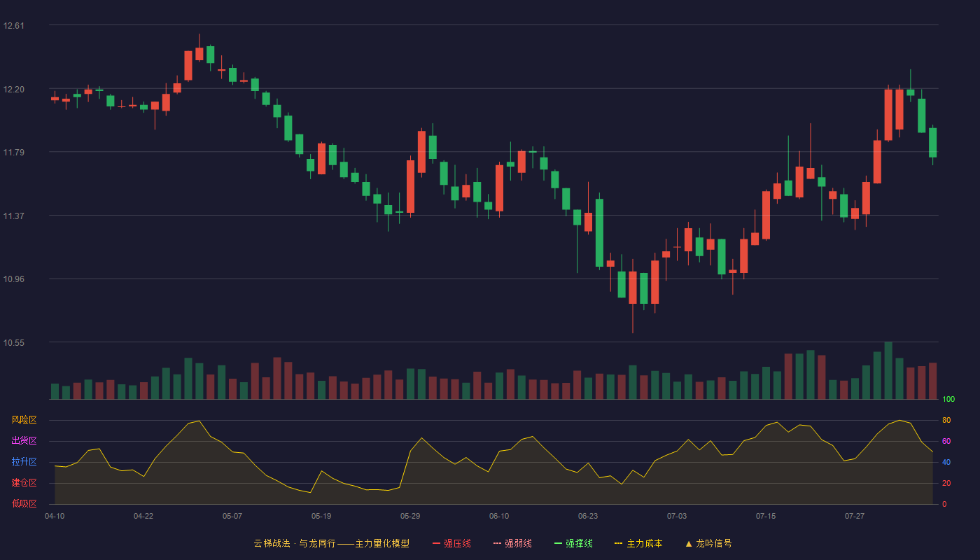
Task: Select the 06-10 date label
Action: pos(499,516)
